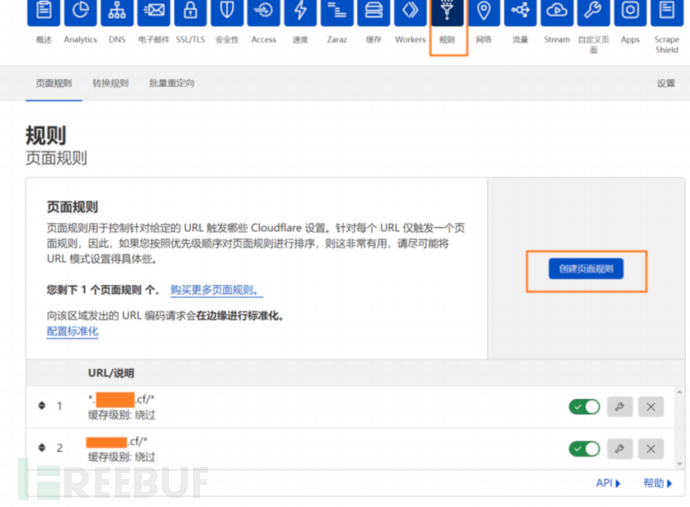Open the 速度 lightning icon
Screen dimensions: 690x507
[x=300, y=12]
